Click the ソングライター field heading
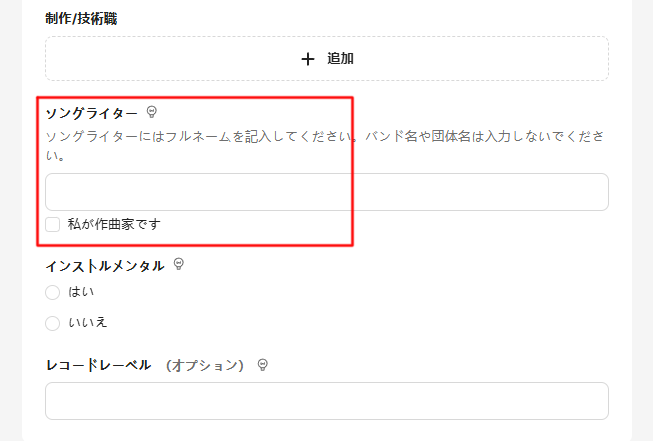 click(x=91, y=113)
